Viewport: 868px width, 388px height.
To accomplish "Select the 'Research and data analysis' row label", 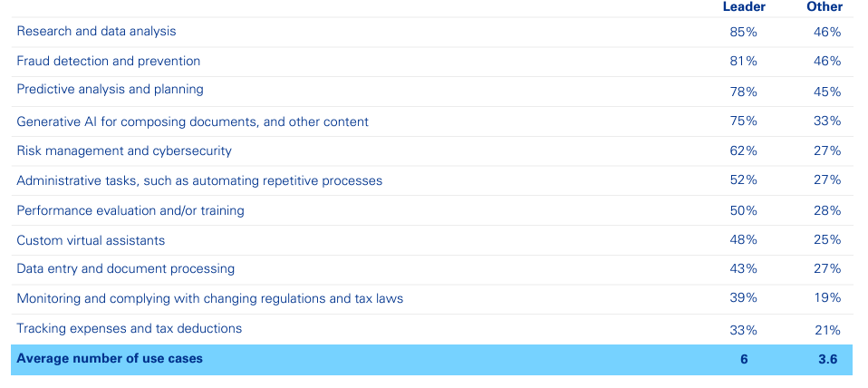I will (96, 31).
